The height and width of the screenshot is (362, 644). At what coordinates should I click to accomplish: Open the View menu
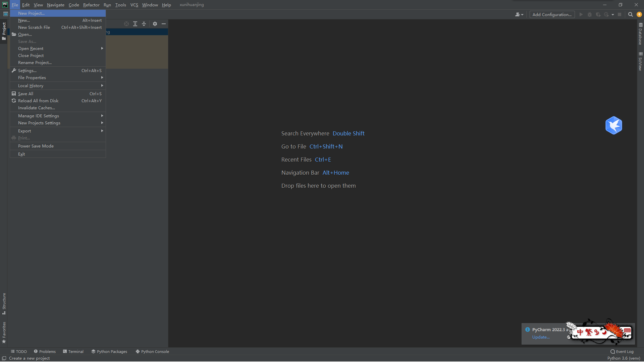click(38, 5)
